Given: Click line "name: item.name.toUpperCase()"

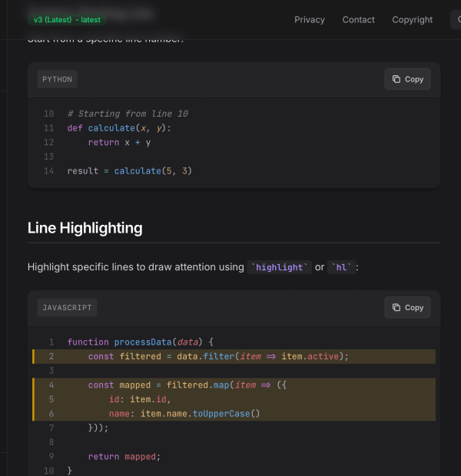Looking at the screenshot, I should pyautogui.click(x=234, y=414).
